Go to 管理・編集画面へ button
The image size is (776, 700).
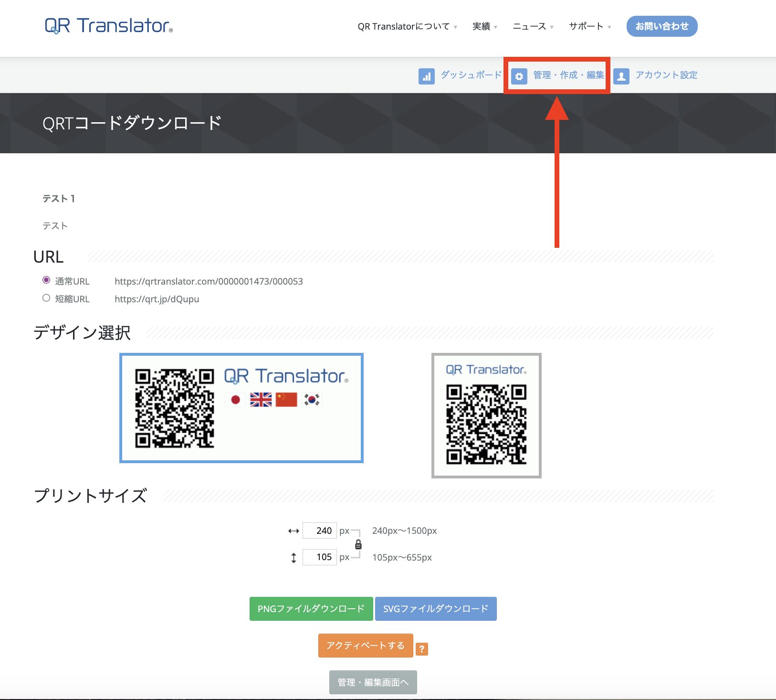tap(373, 682)
